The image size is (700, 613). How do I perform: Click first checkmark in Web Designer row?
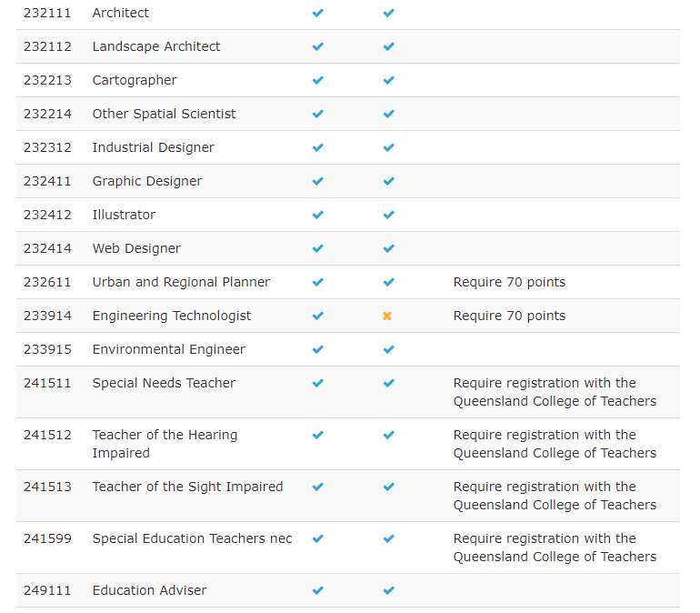pyautogui.click(x=317, y=249)
